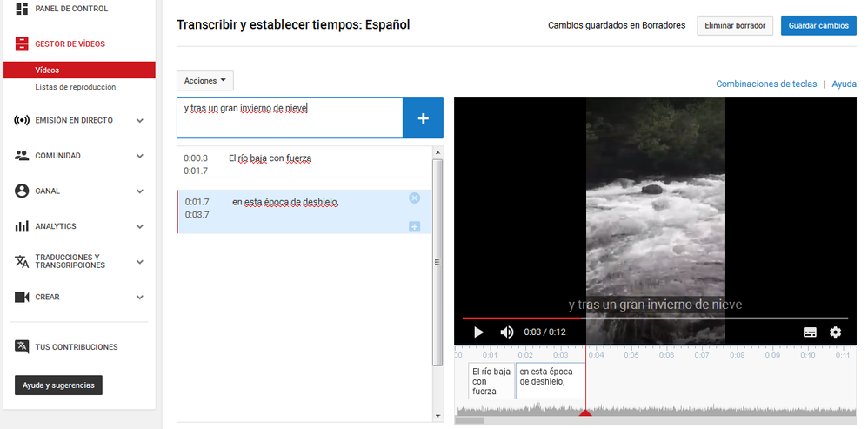Click the Emisión en directo broadcast icon

22,120
